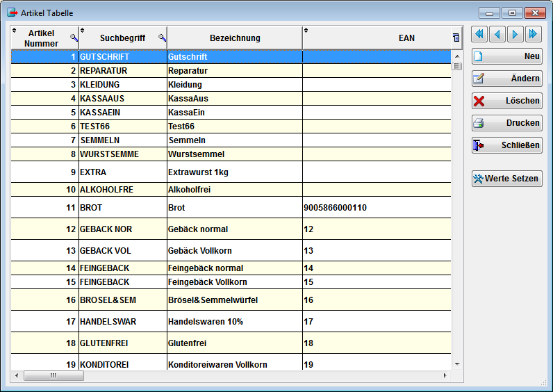Click the Konditoreiwaren Vollkorn cell
Screen dimensions: 553x392
coord(235,362)
